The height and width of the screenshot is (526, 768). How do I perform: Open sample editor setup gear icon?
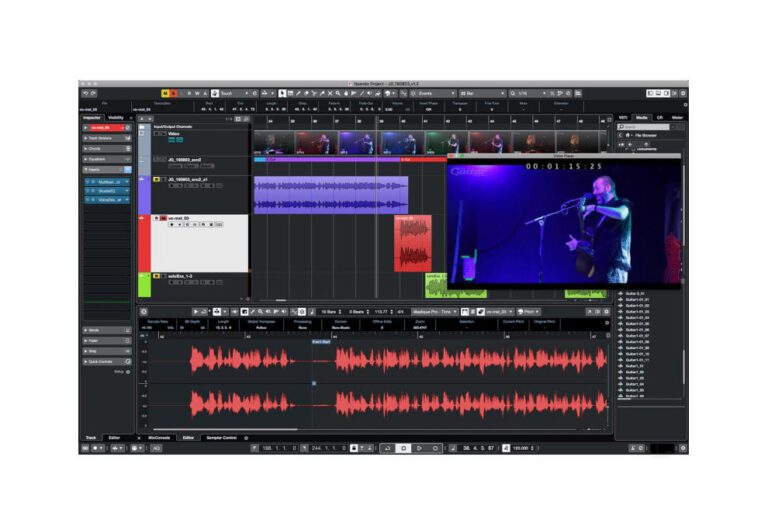pyautogui.click(x=606, y=311)
